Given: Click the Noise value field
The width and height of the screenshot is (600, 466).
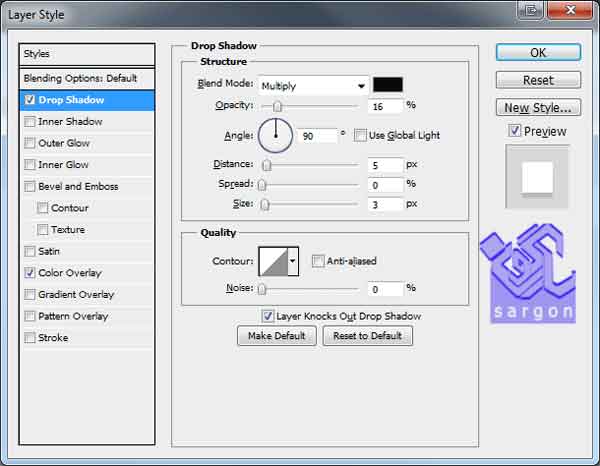Looking at the screenshot, I should [x=385, y=289].
